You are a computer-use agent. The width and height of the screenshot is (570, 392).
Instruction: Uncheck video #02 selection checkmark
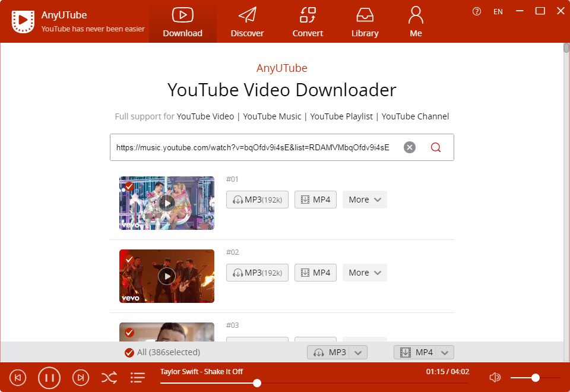129,260
